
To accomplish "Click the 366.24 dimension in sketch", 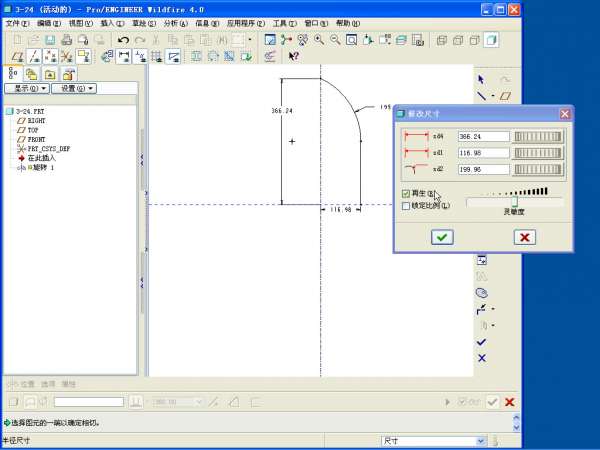I will (282, 111).
